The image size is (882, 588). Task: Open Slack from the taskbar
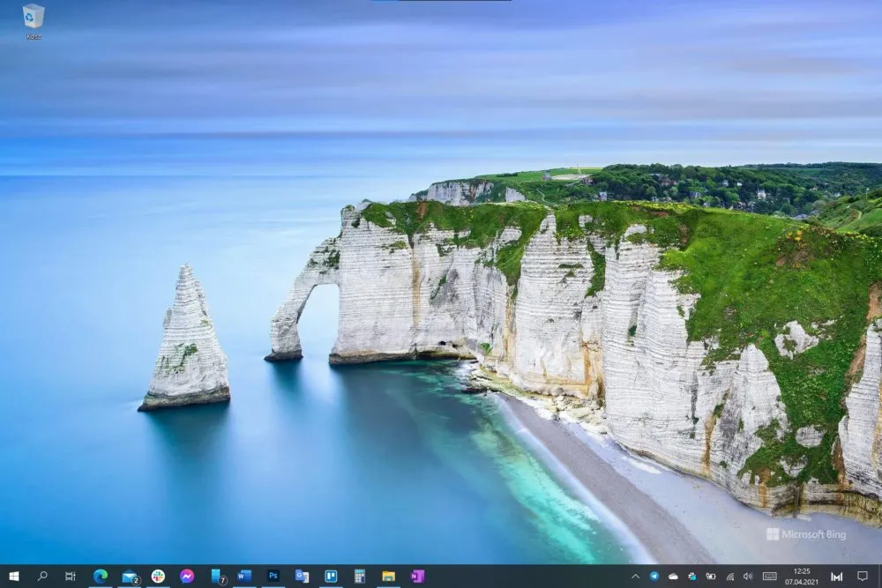(158, 577)
